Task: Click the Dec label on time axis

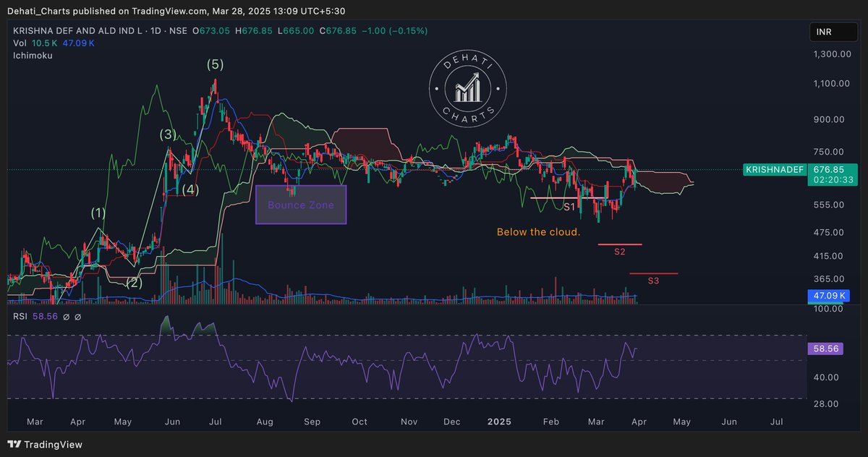Action: click(x=453, y=422)
